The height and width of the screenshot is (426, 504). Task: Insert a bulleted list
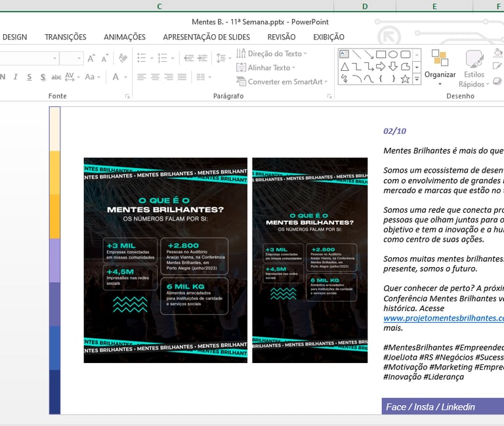click(x=142, y=58)
